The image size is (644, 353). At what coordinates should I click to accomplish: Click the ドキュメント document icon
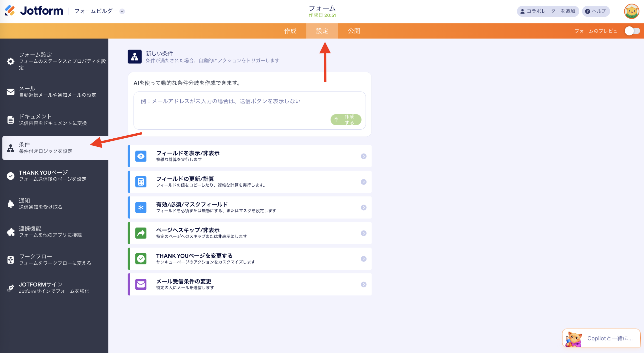coord(10,120)
